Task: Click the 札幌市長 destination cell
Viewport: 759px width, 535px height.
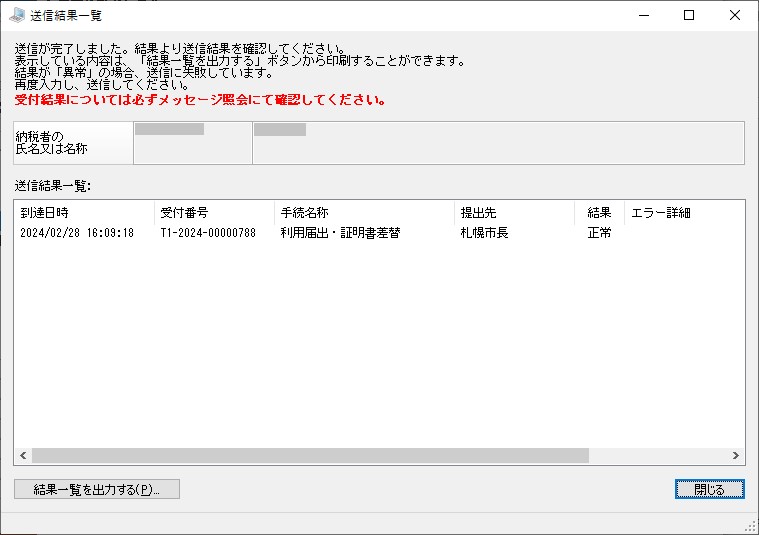Action: [485, 233]
